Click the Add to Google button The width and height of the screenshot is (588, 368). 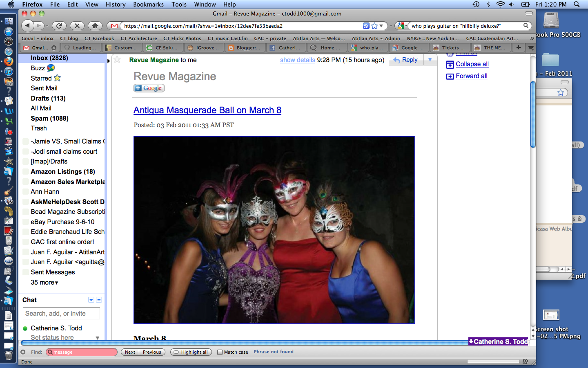click(x=149, y=88)
